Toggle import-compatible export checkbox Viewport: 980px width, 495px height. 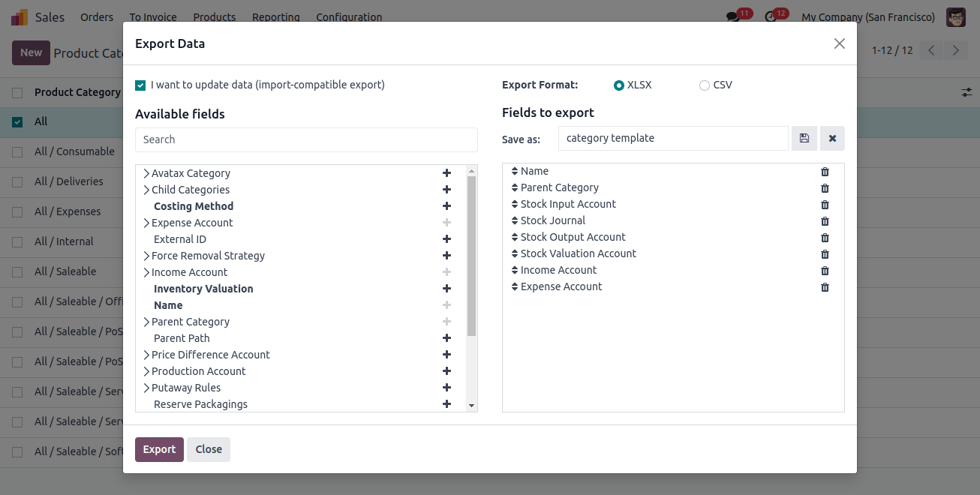(x=140, y=85)
